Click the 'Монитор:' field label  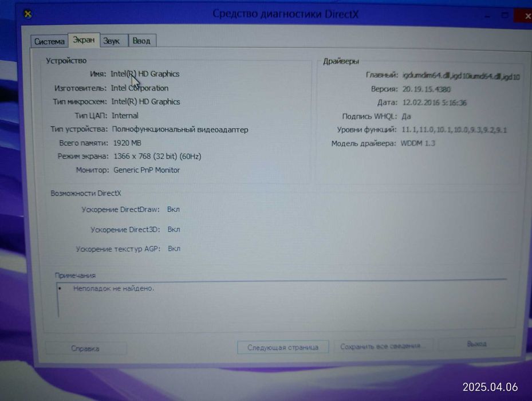coord(92,170)
